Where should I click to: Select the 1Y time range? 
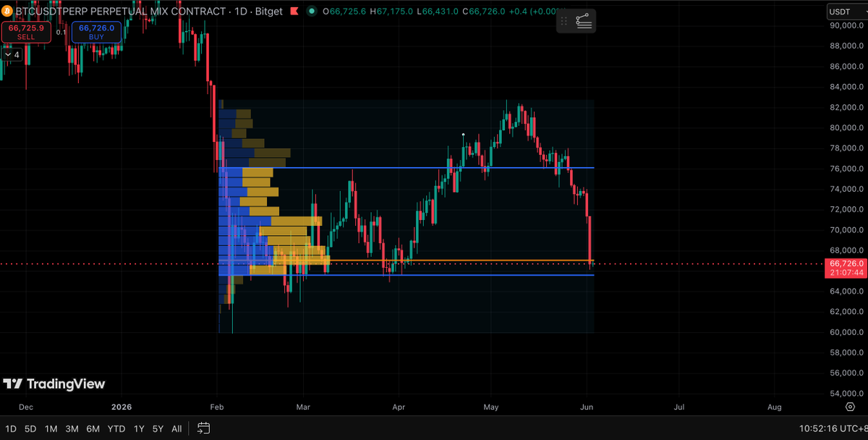tap(139, 428)
